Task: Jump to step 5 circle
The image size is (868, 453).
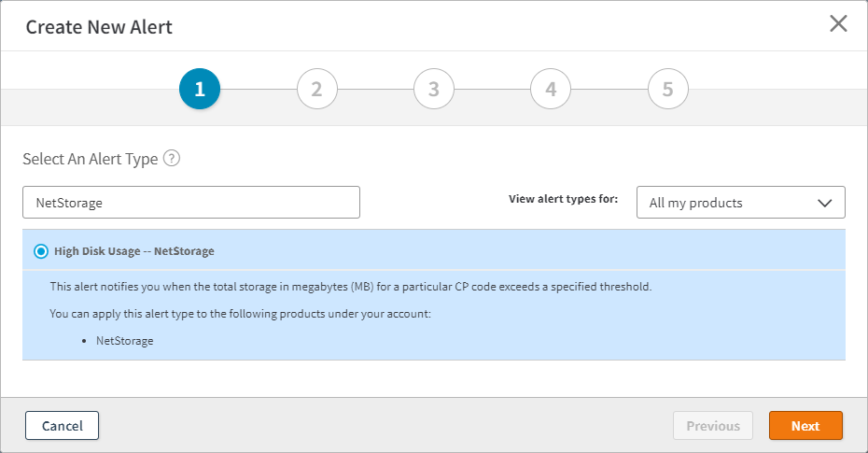Action: click(667, 90)
